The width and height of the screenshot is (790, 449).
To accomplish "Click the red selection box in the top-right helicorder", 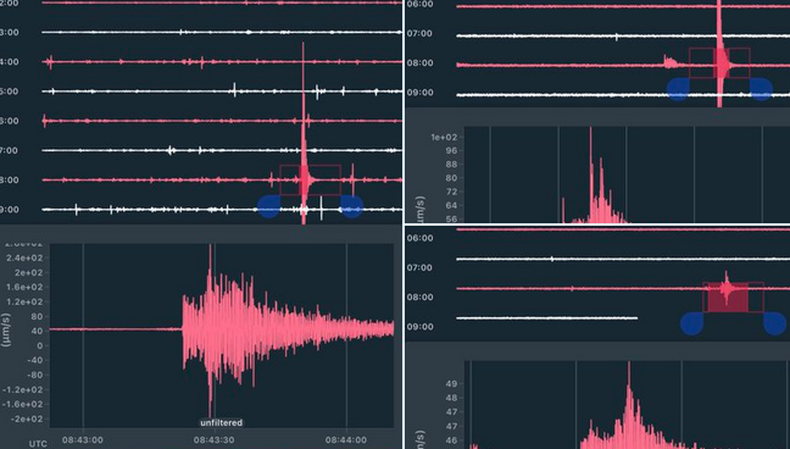I will pos(719,63).
